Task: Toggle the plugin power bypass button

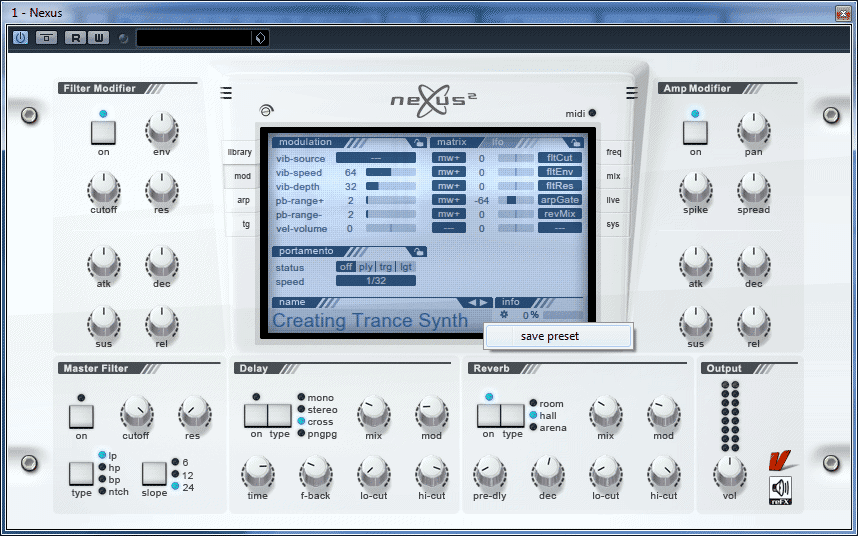Action: point(20,38)
